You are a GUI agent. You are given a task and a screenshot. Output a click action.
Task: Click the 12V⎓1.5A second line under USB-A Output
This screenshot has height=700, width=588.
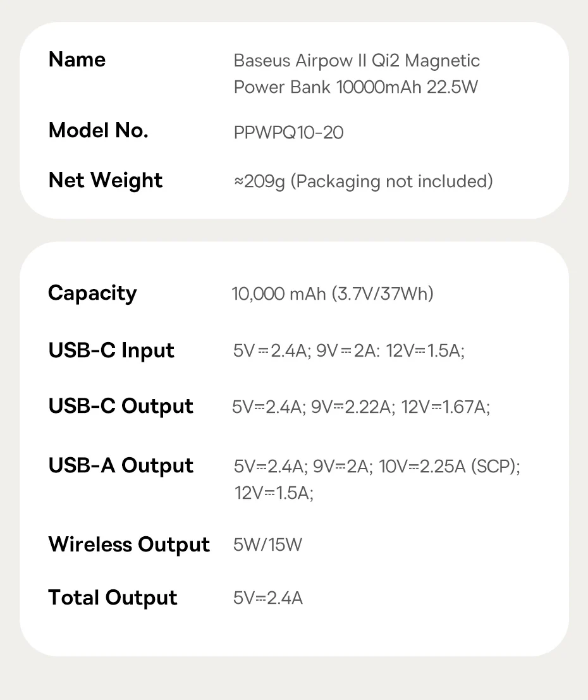(x=274, y=493)
